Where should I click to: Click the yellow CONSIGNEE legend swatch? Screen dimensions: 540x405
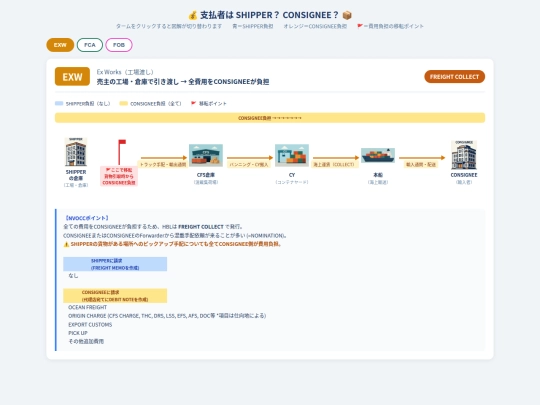coord(123,103)
